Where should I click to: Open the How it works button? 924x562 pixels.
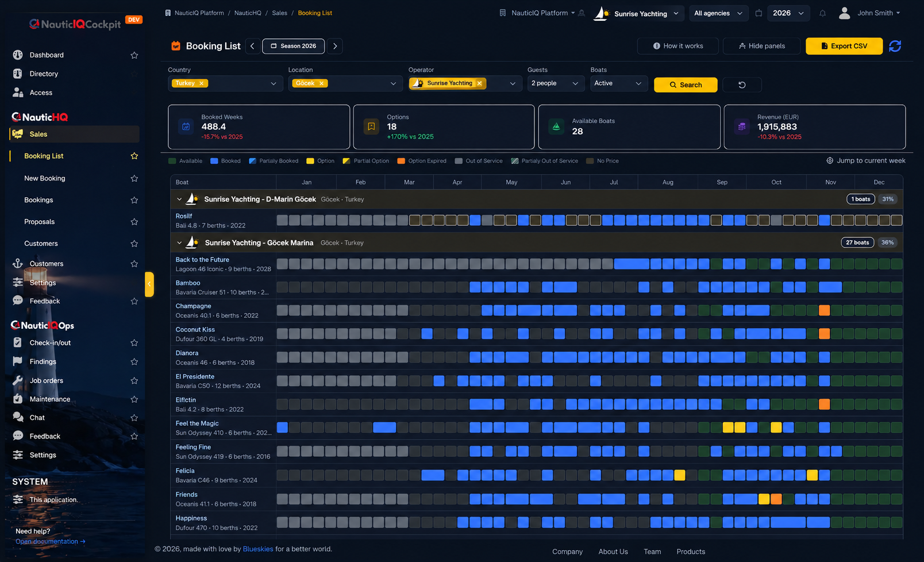click(x=678, y=46)
